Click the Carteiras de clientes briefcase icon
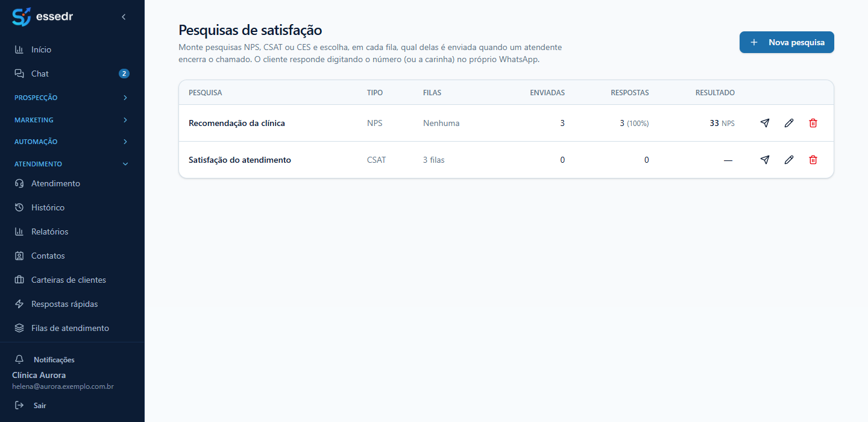Image resolution: width=868 pixels, height=422 pixels. [19, 280]
